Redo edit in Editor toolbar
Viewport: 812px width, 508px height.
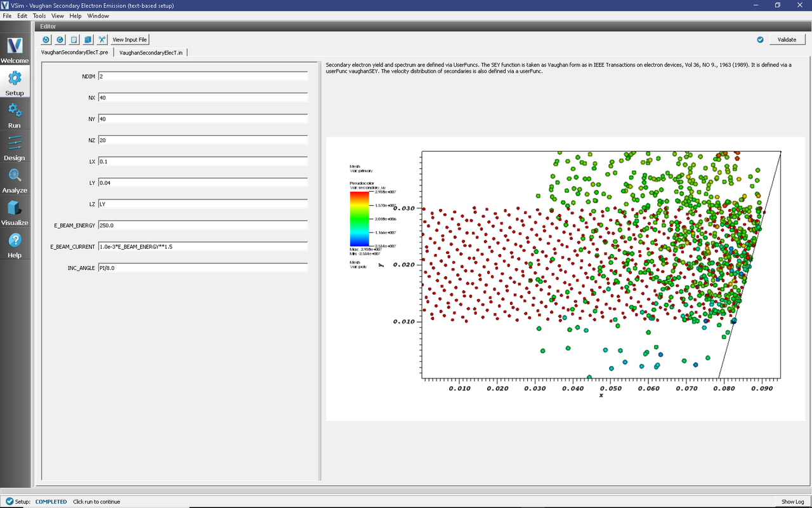tap(60, 39)
